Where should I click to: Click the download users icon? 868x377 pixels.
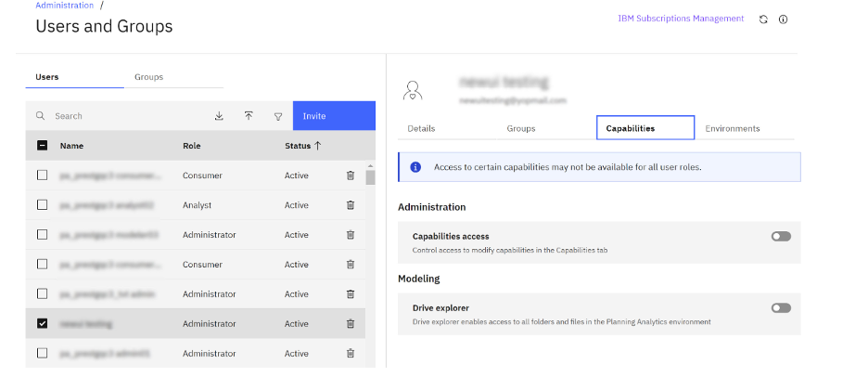219,116
